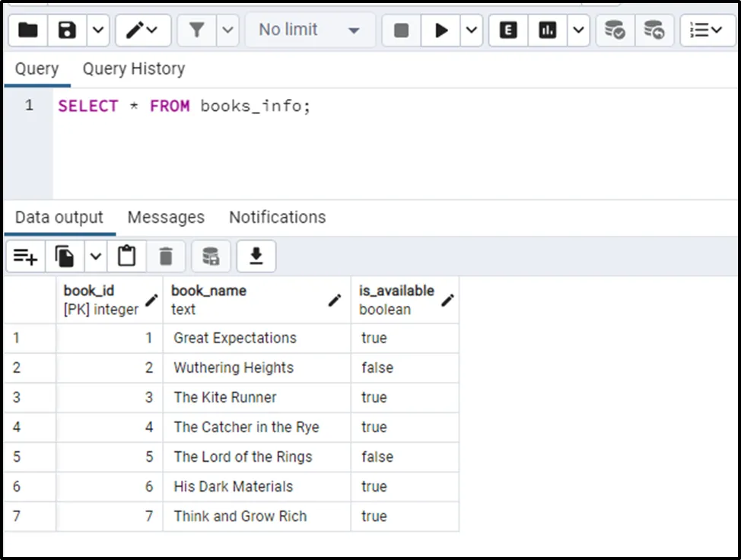Image resolution: width=741 pixels, height=560 pixels.
Task: Click the Explain query E icon
Action: 508,30
